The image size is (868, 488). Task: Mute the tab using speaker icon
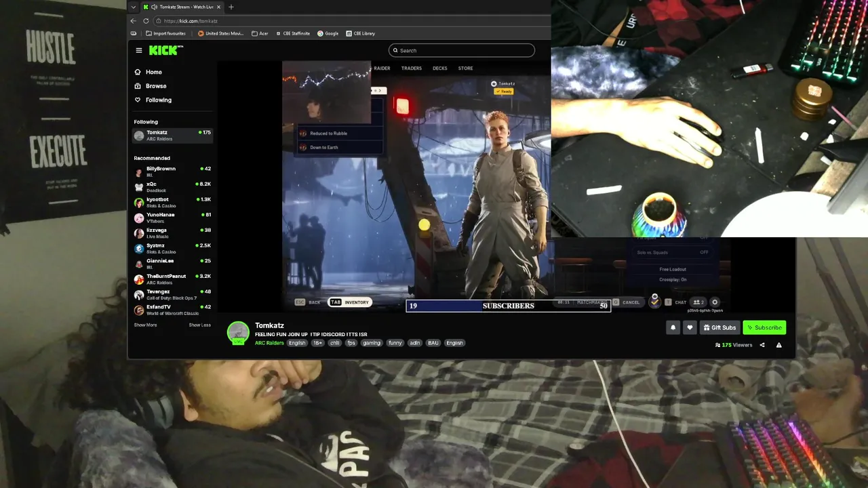click(155, 7)
